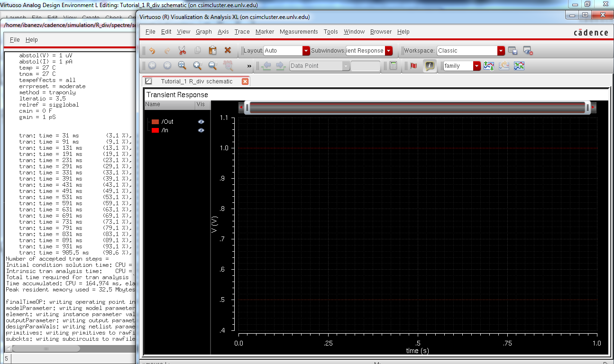This screenshot has height=364, width=614.
Task: Toggle the info balloon icon
Action: (x=430, y=66)
